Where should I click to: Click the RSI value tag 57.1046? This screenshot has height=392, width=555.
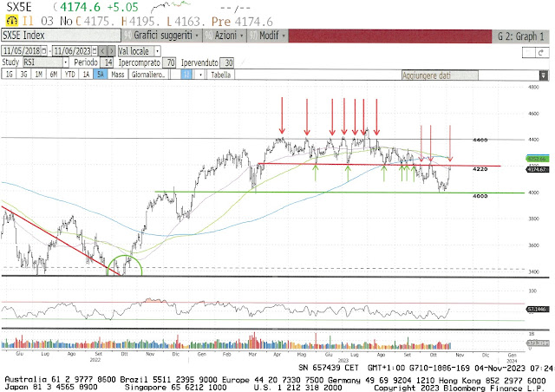coord(538,309)
